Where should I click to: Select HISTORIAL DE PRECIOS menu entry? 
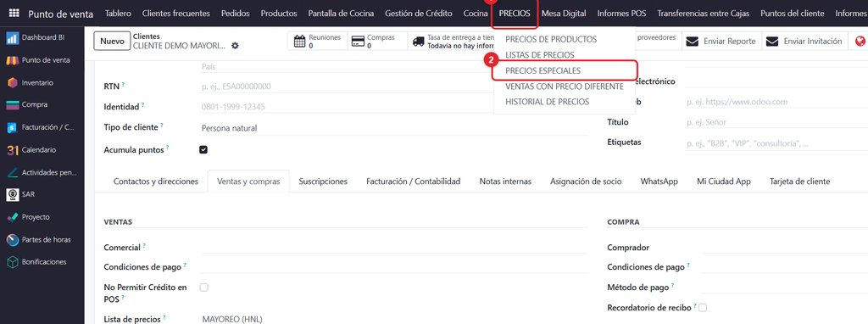pyautogui.click(x=547, y=102)
